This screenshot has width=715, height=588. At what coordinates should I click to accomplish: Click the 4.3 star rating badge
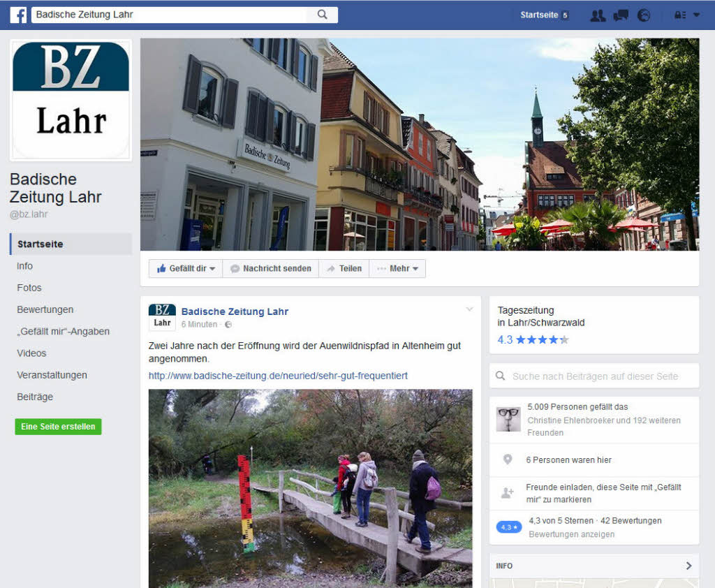(508, 527)
